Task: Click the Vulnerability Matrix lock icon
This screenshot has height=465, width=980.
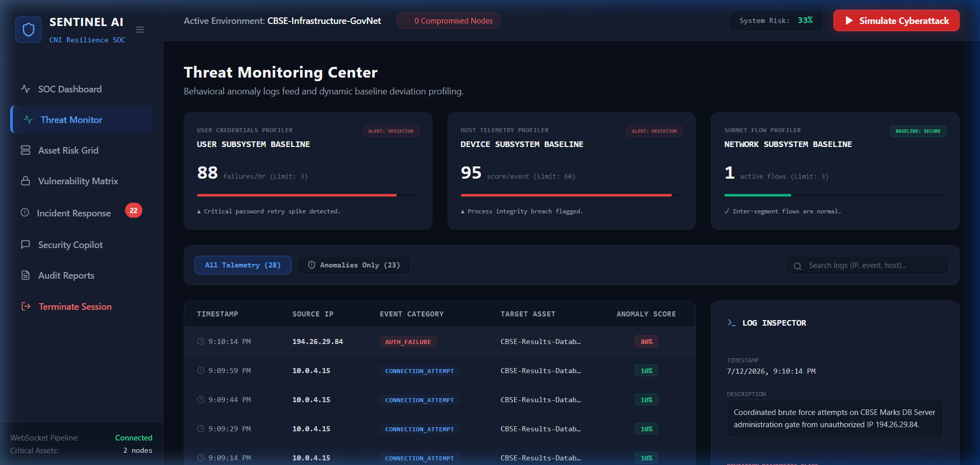Action: pyautogui.click(x=26, y=181)
